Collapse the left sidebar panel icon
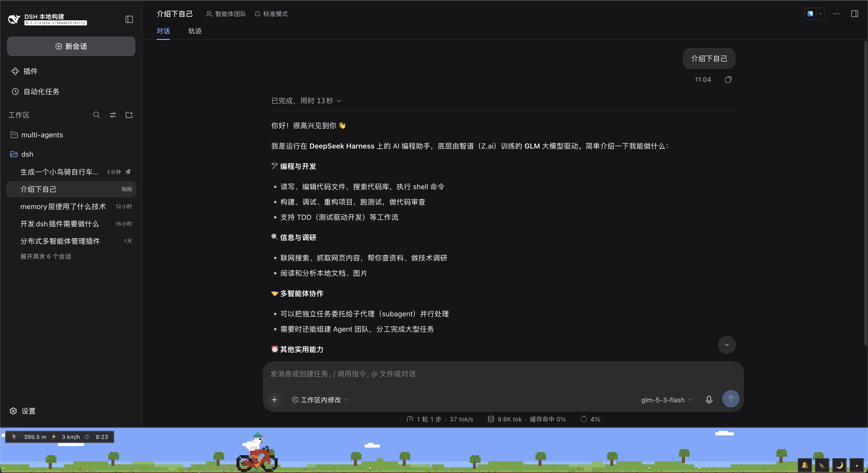 coord(129,19)
